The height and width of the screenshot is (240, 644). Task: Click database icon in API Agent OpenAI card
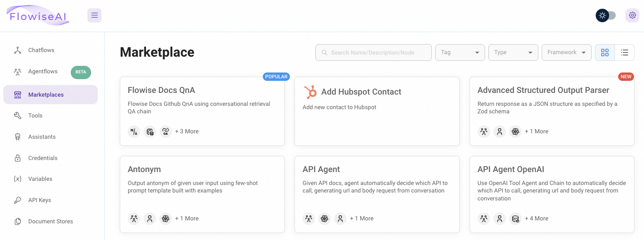point(515,219)
